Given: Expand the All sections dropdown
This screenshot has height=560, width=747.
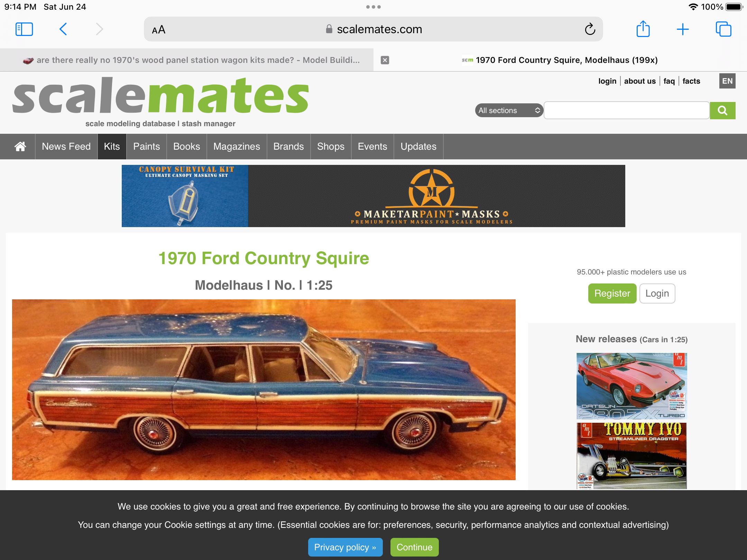Looking at the screenshot, I should pyautogui.click(x=509, y=110).
